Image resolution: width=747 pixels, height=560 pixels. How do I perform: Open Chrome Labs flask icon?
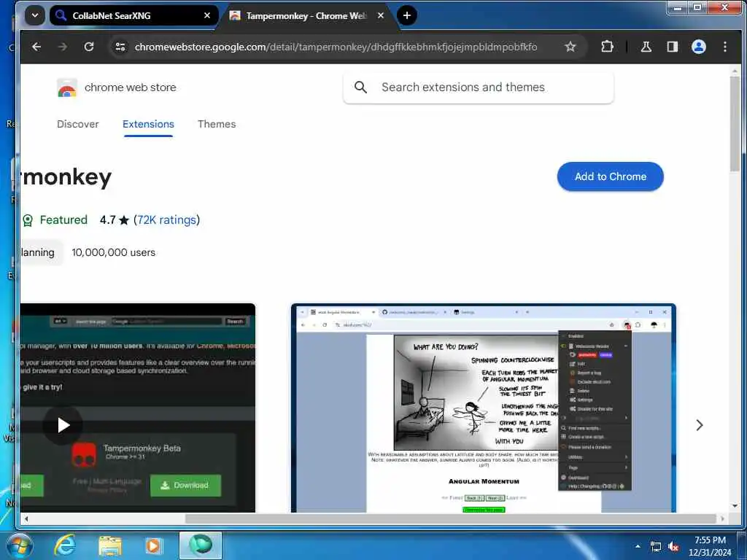pyautogui.click(x=646, y=47)
